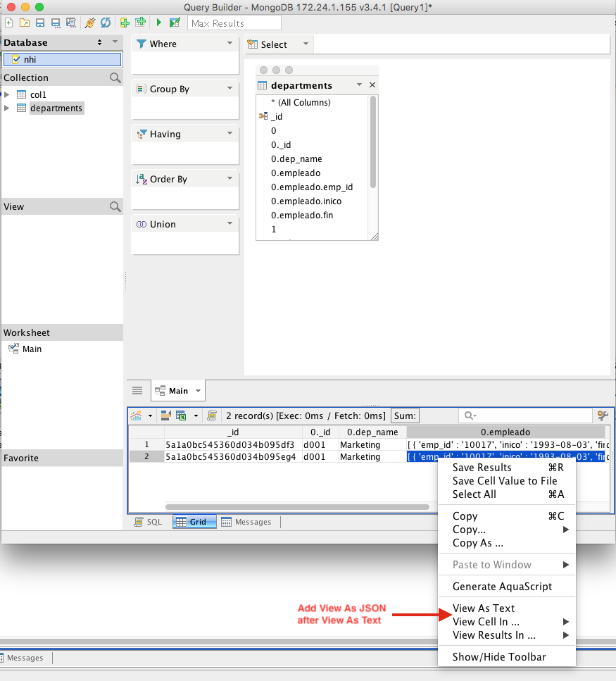
Task: Click the wrench settings icon in results toolbar
Action: (x=603, y=416)
